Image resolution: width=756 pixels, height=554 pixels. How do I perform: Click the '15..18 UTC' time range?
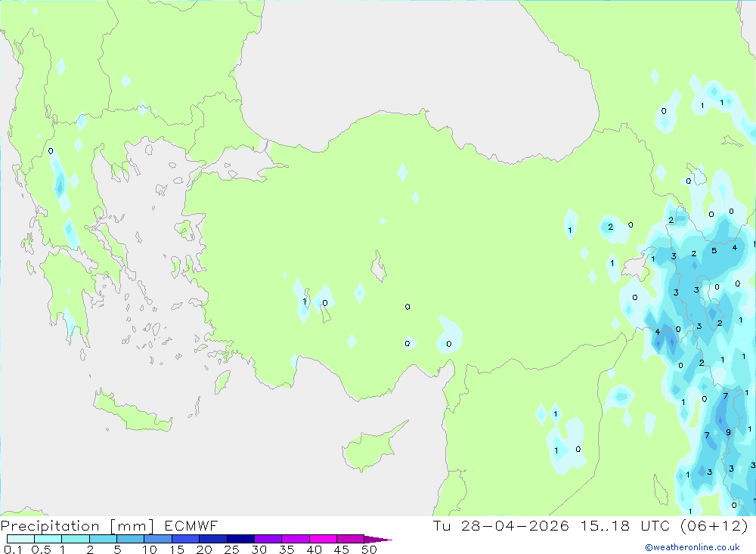[x=625, y=525]
